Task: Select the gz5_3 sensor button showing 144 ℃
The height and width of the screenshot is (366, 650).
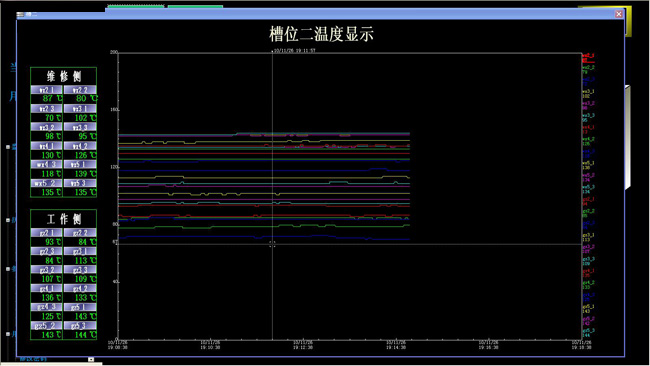Action: coord(80,325)
